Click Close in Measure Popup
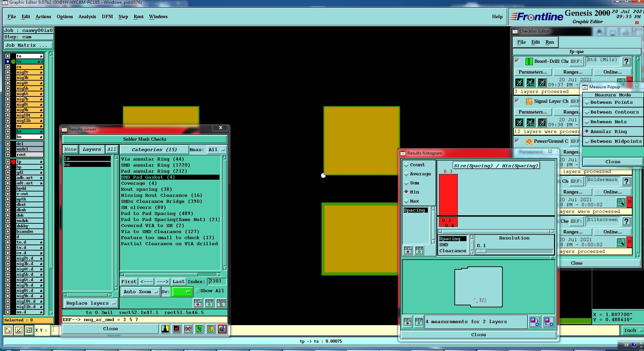The width and height of the screenshot is (644, 351). point(613,162)
